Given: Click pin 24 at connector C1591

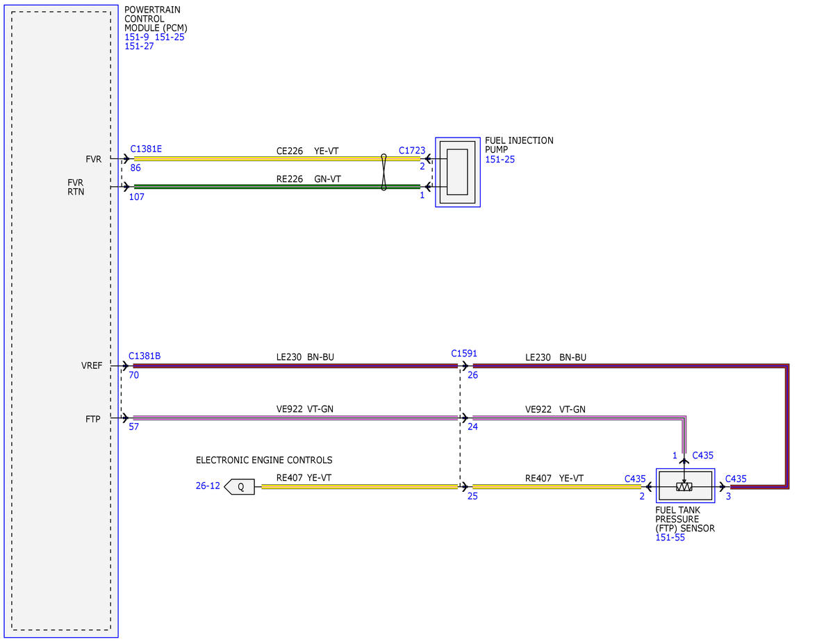Looking at the screenshot, I should pos(473,427).
